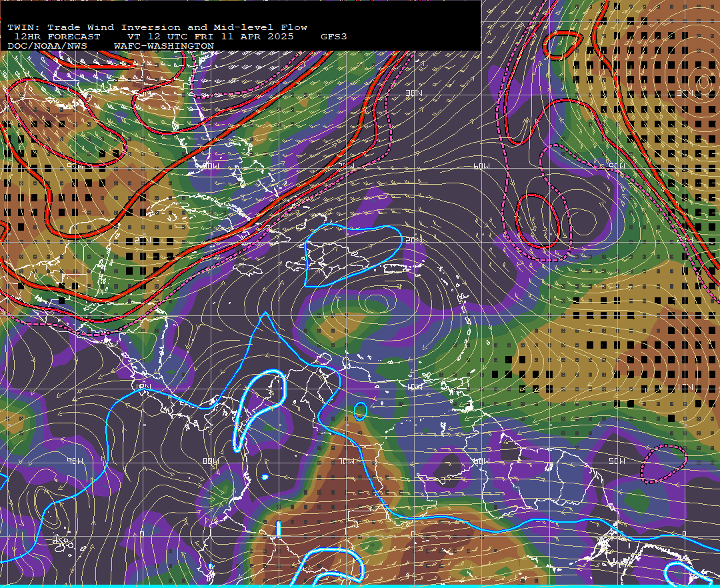Click the 90W label over the Gulf of Mexico
The height and width of the screenshot is (588, 720).
[x=75, y=166]
